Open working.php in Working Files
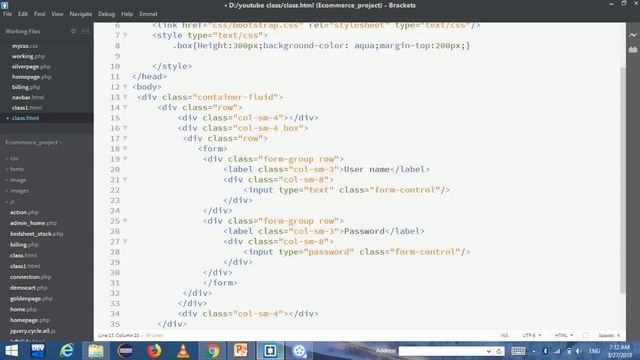The width and height of the screenshot is (640, 360). tap(29, 56)
